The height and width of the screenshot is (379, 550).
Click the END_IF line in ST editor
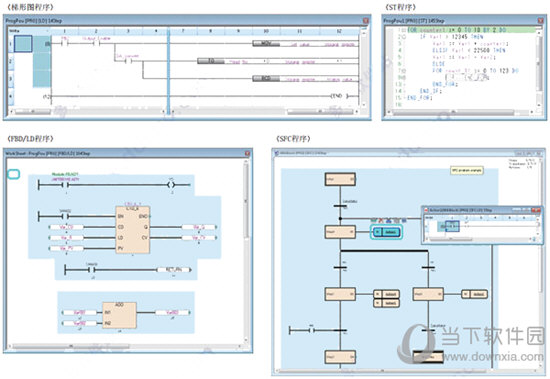(431, 91)
